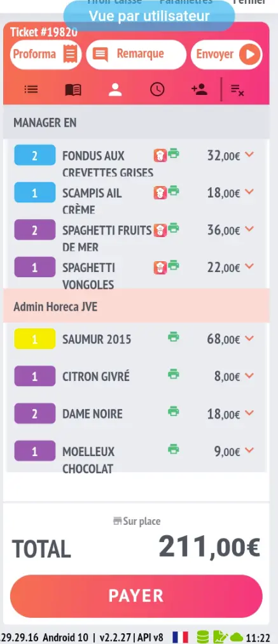Click the Proforma button

click(x=46, y=54)
